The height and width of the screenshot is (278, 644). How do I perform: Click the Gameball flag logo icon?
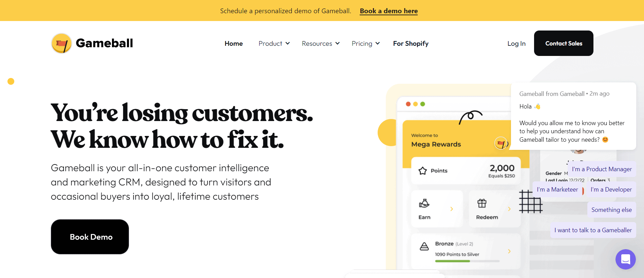(61, 43)
